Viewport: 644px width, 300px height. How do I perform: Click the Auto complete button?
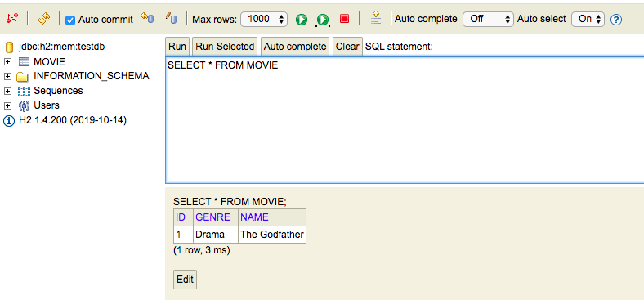(295, 47)
